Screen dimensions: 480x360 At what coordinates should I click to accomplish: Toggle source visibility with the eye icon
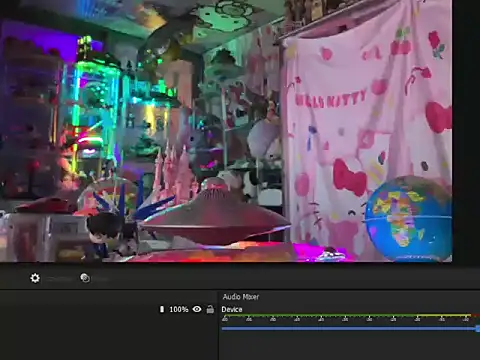pyautogui.click(x=197, y=309)
